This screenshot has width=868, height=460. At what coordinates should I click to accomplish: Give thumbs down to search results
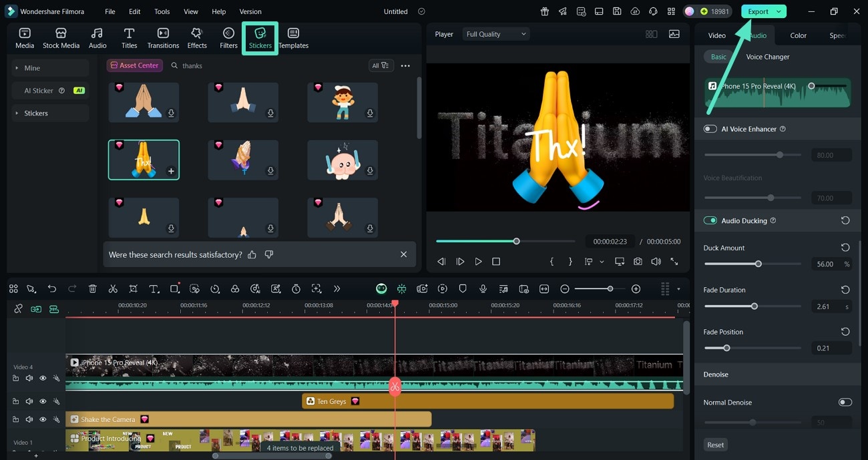click(x=269, y=254)
